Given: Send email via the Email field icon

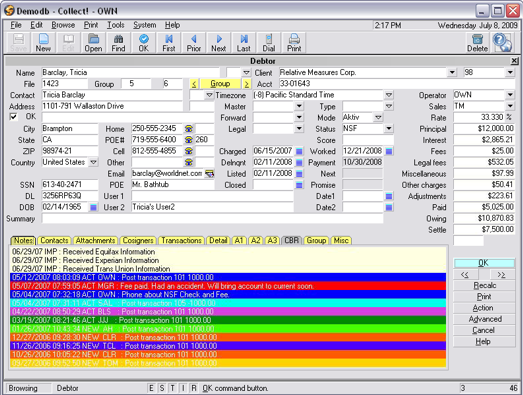Looking at the screenshot, I should click(x=209, y=173).
